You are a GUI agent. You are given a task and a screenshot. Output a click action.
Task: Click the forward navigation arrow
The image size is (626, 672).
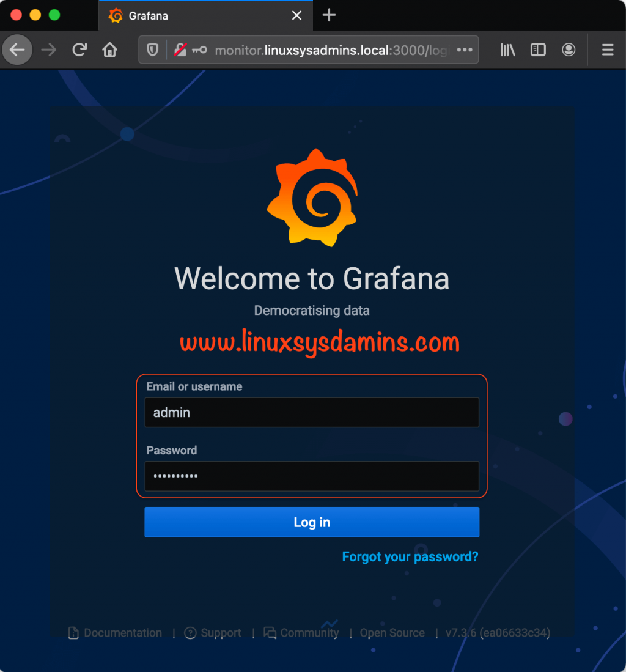48,50
